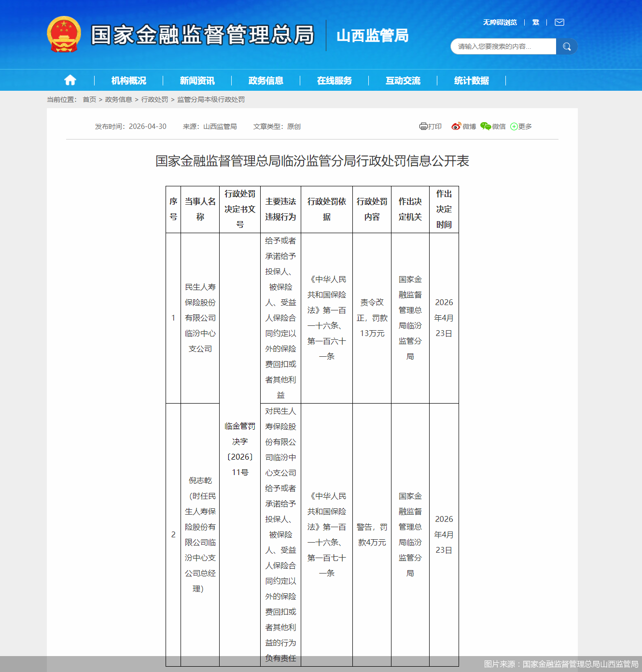The width and height of the screenshot is (642, 672).
Task: Click the 行政处罚决定书文号 column header
Action: (240, 209)
